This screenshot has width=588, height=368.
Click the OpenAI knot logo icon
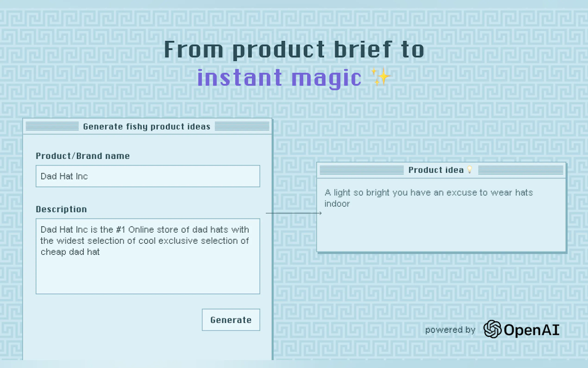(x=492, y=329)
